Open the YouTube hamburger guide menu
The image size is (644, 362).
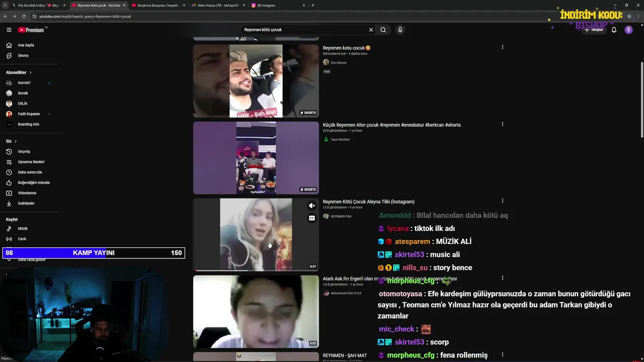pyautogui.click(x=9, y=30)
